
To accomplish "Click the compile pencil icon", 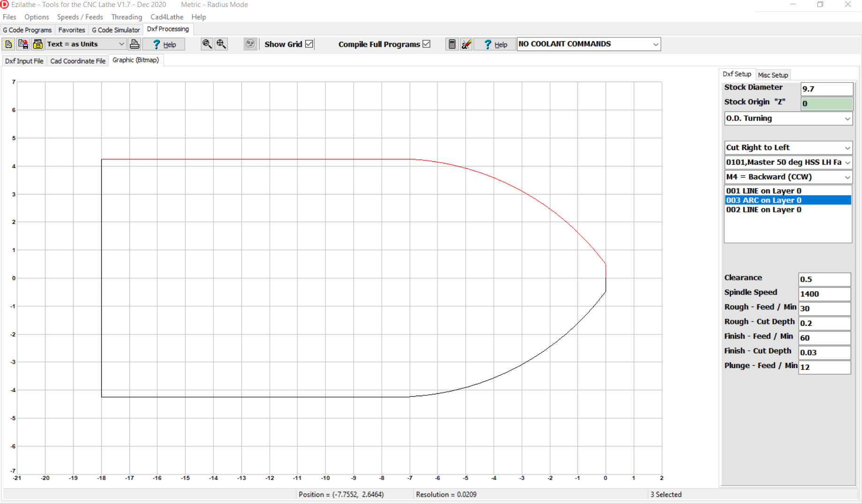I will coord(466,44).
